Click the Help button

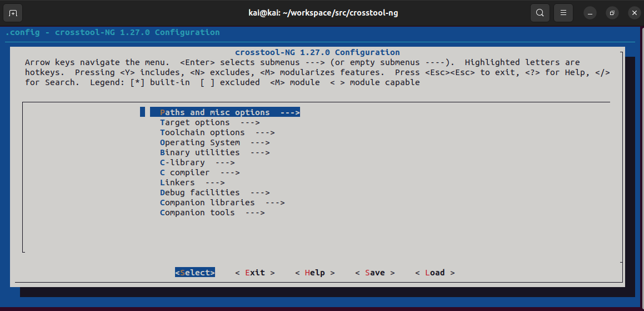[315, 273]
